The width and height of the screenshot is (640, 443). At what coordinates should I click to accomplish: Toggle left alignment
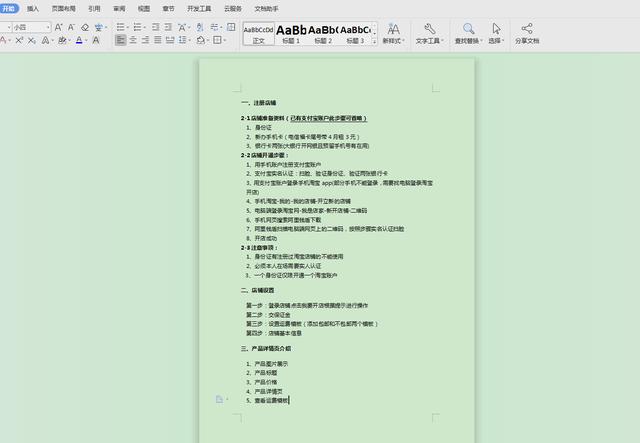coord(120,40)
